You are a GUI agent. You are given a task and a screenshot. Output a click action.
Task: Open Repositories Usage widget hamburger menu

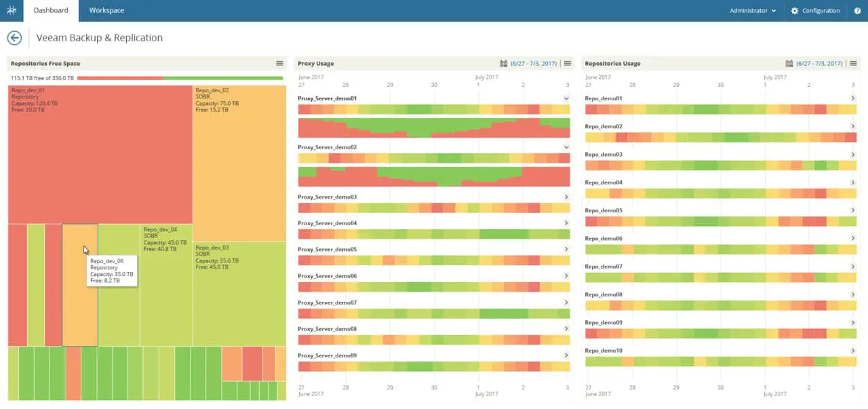coord(854,63)
